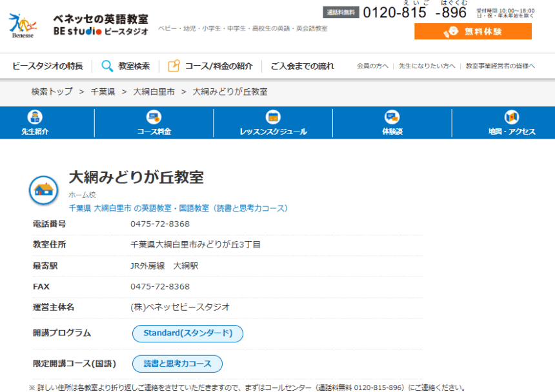Image resolution: width=555 pixels, height=392 pixels.
Task: Open ビースタジオの特長 menu item
Action: click(x=48, y=66)
